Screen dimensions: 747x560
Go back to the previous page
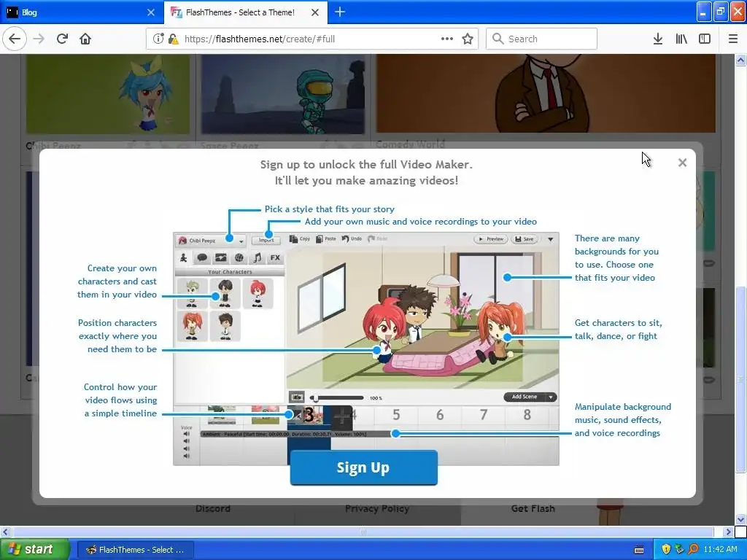pyautogui.click(x=15, y=39)
